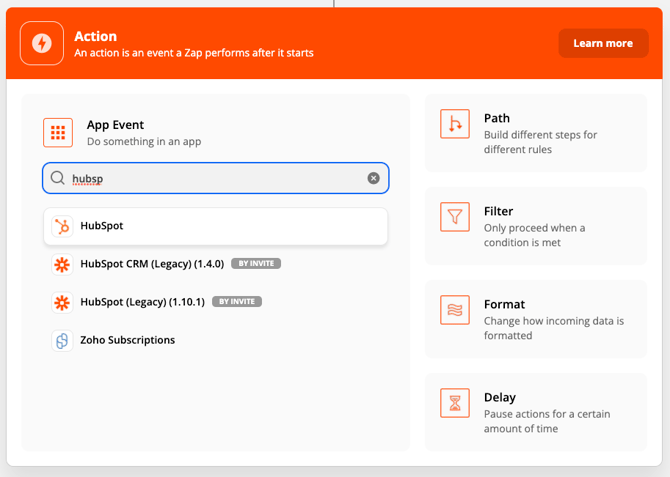Add a Path step
Screen dimensions: 670x477
coord(536,133)
